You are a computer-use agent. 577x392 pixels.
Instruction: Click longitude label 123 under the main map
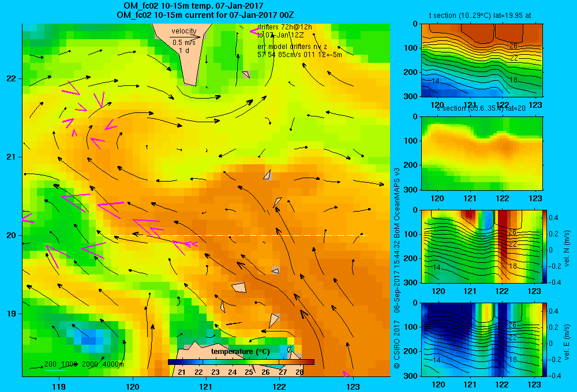[353, 386]
